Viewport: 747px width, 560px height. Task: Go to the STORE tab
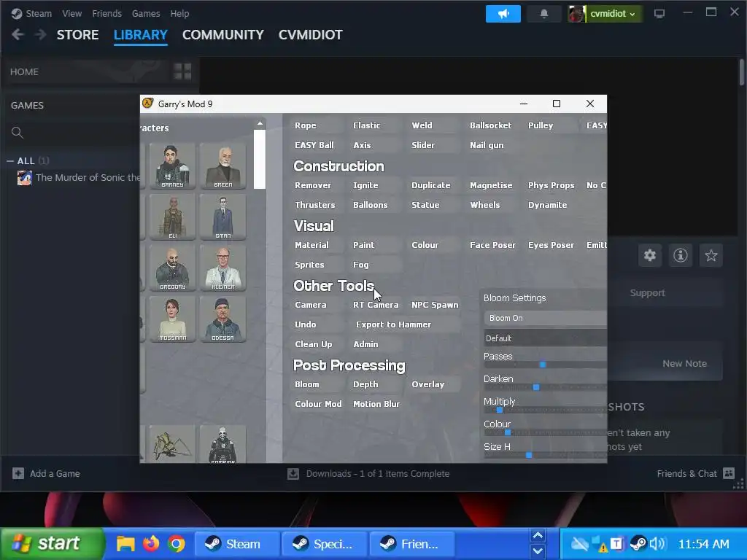pyautogui.click(x=77, y=35)
